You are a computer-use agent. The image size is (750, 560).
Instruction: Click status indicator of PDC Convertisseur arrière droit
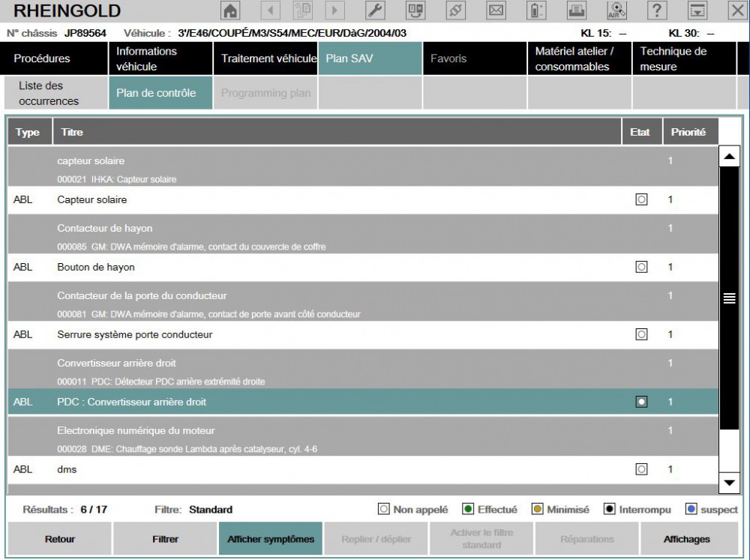tap(641, 402)
